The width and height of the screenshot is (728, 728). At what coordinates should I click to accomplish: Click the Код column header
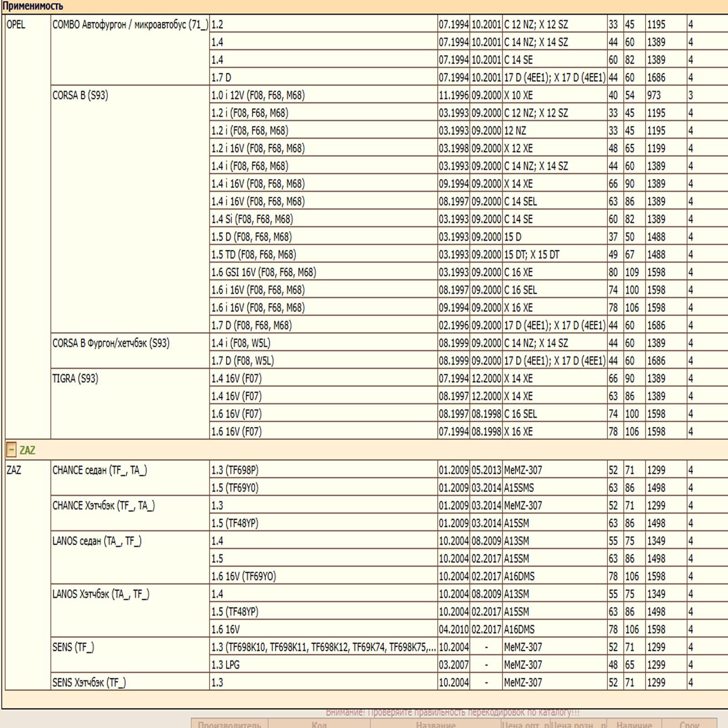(319, 724)
